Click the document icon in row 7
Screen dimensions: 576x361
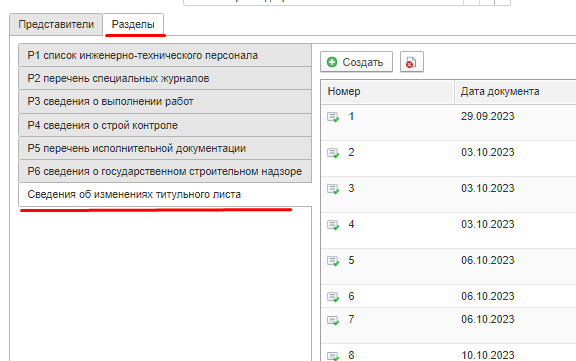[x=333, y=320]
